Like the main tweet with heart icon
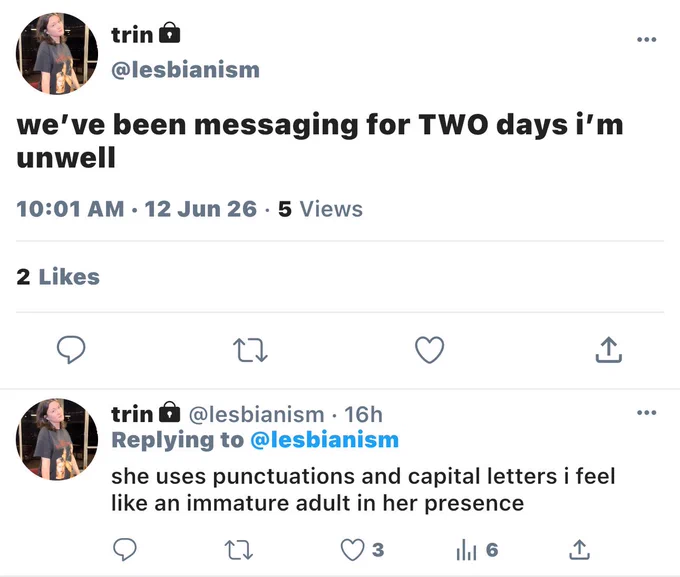Viewport: 680px width, 577px height. pyautogui.click(x=429, y=350)
